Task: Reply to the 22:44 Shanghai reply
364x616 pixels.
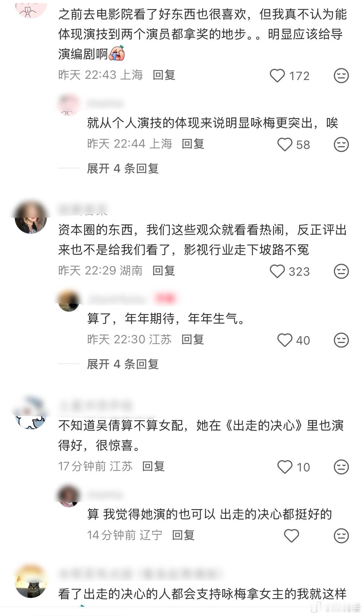Action: point(193,144)
